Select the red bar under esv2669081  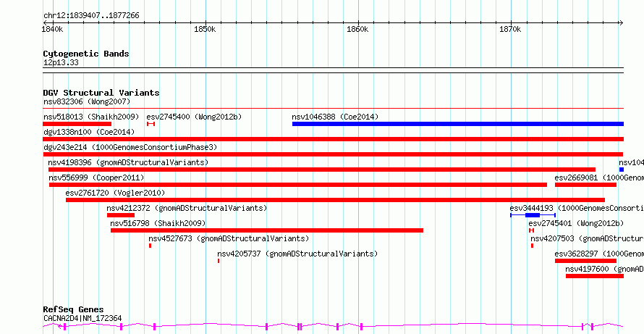585,185
